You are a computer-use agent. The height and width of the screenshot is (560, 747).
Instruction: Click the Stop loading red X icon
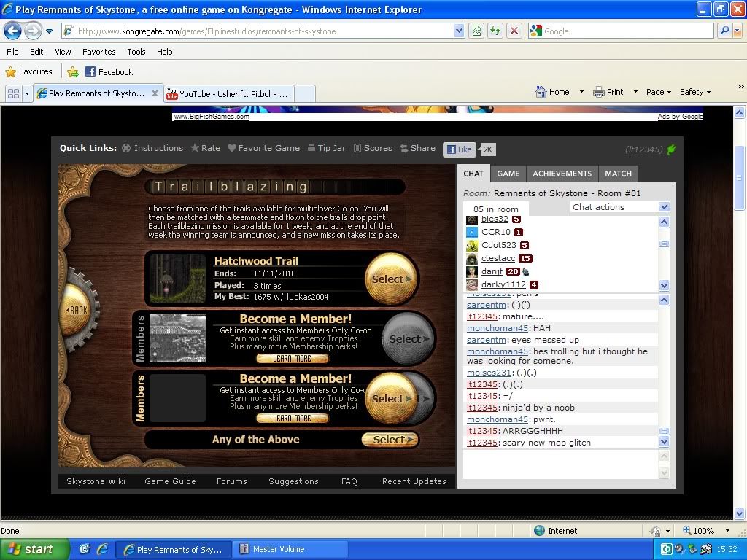(514, 31)
